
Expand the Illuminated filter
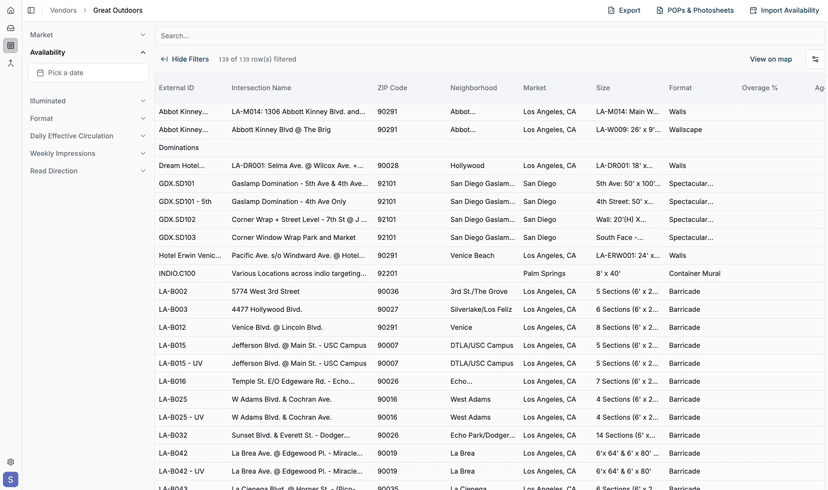coord(88,101)
